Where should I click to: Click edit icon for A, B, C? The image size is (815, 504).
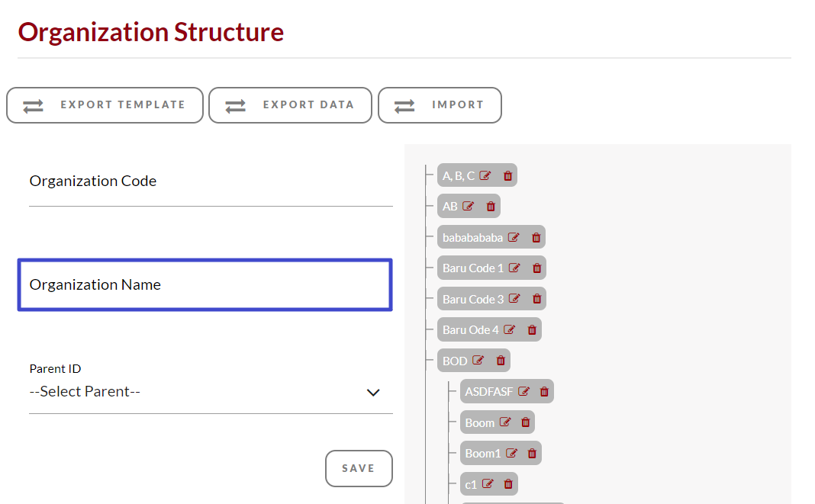[485, 175]
